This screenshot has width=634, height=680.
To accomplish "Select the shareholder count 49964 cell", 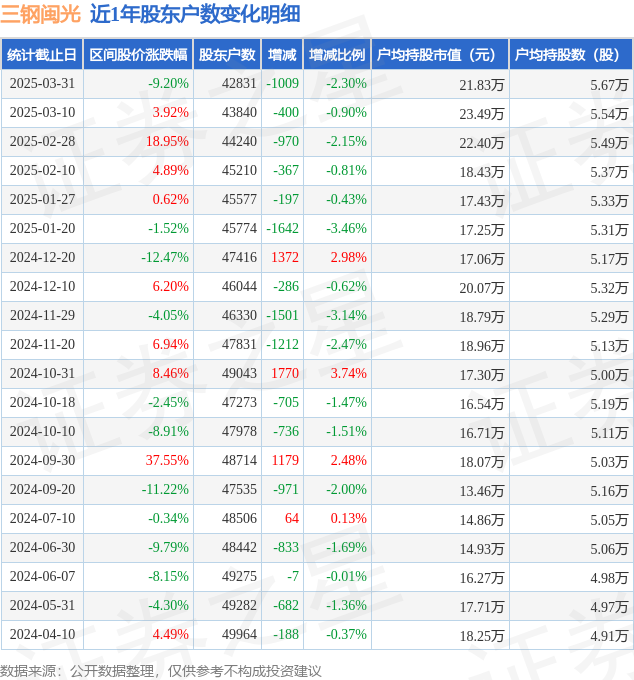I will click(x=239, y=634).
